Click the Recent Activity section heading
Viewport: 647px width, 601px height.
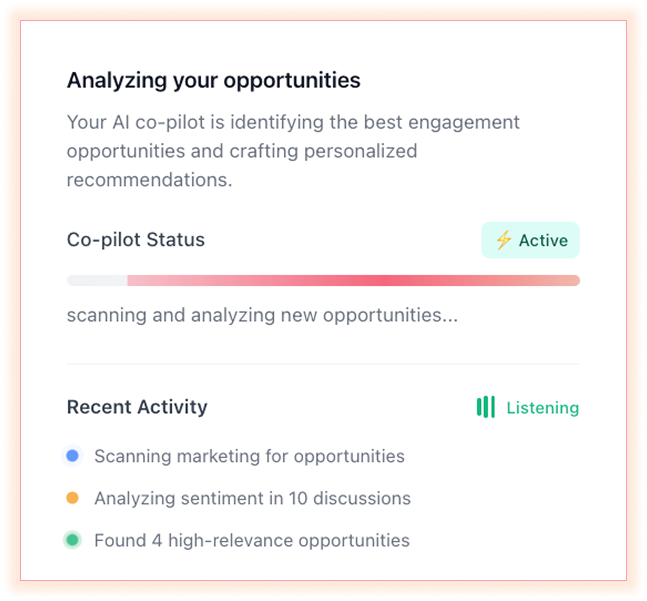(x=137, y=407)
